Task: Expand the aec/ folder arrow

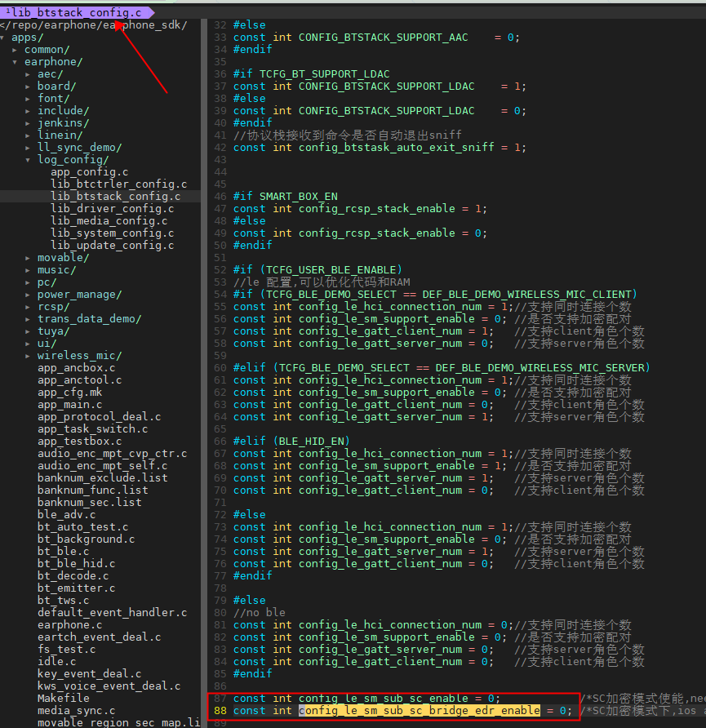Action: pos(28,74)
